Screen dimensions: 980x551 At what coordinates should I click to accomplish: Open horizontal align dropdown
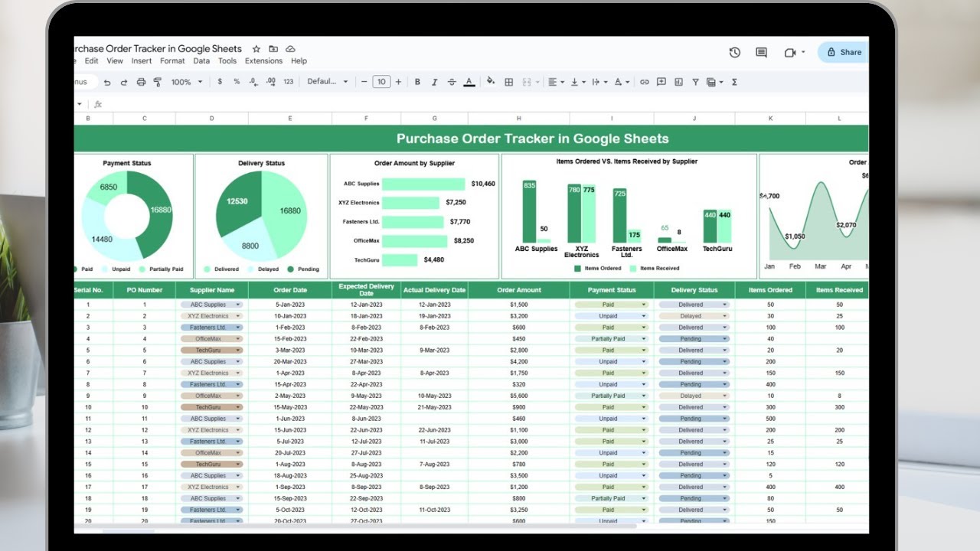click(556, 82)
